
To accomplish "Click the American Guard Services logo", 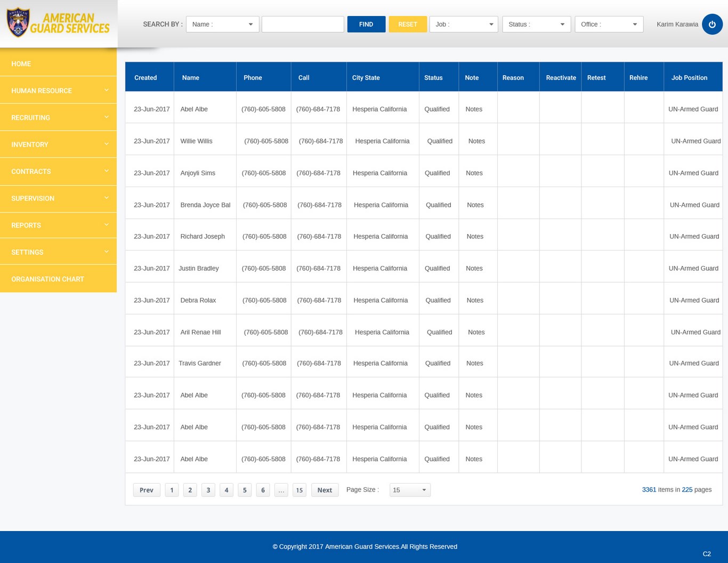I will (x=58, y=23).
